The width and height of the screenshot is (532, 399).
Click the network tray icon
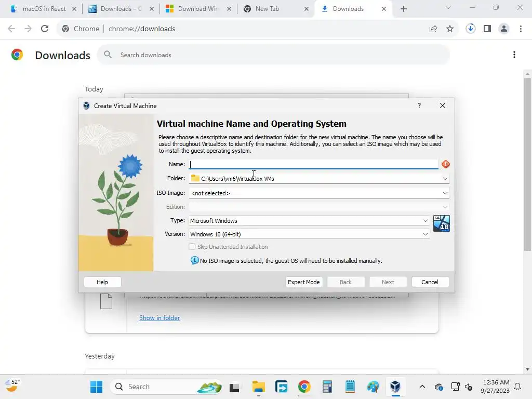point(455,387)
